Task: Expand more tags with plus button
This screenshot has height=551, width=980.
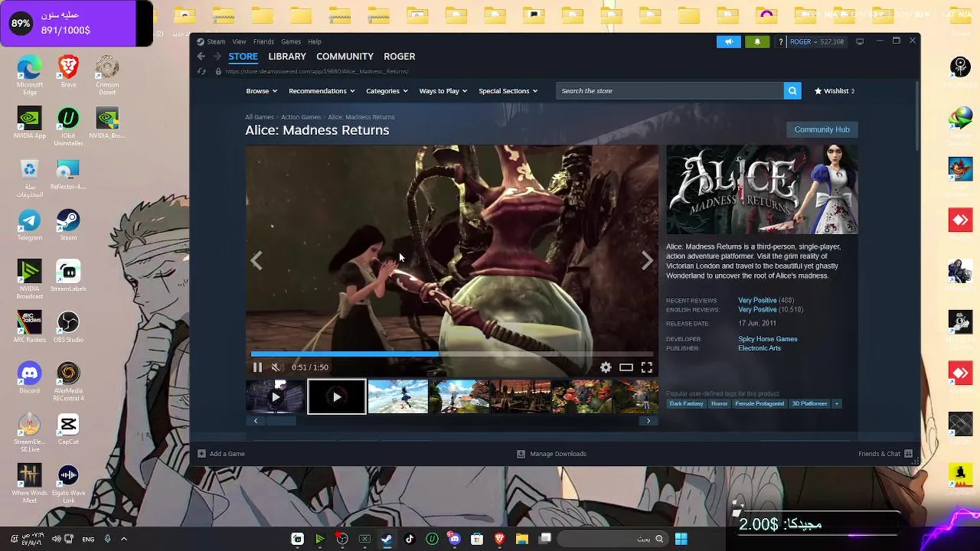Action: pos(836,403)
